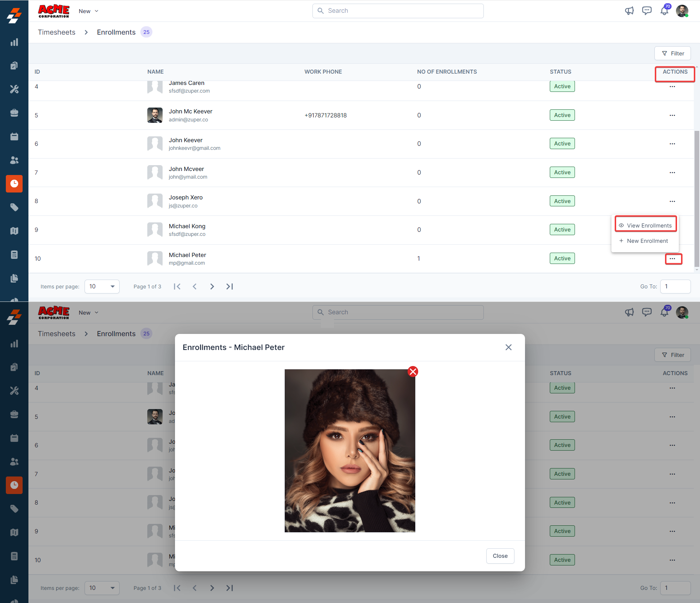Open actions menu for John Mc Keever row
Image resolution: width=700 pixels, height=603 pixels.
672,115
